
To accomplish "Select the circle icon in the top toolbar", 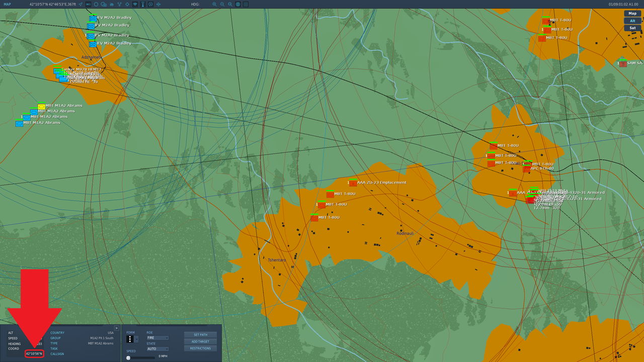I will click(x=96, y=4).
